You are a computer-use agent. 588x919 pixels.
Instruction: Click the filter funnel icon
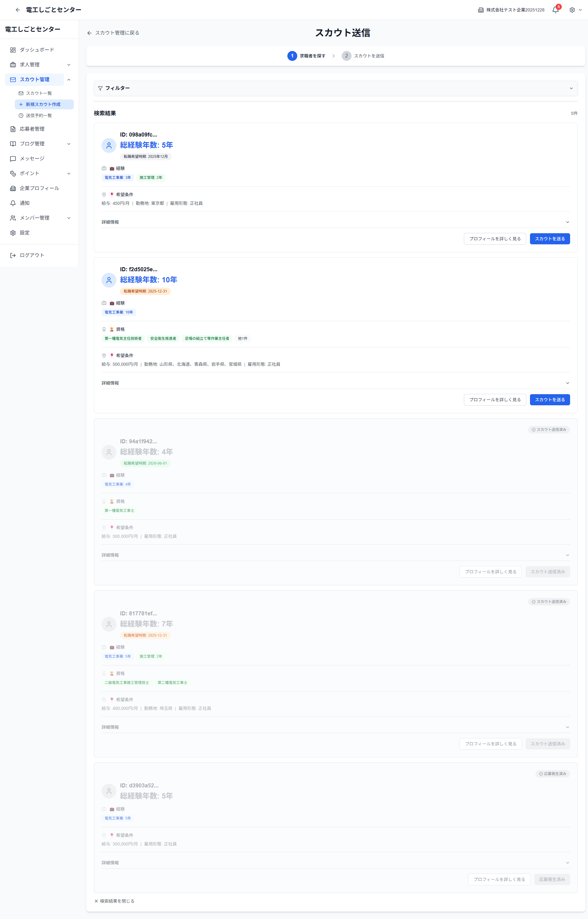[x=100, y=88]
